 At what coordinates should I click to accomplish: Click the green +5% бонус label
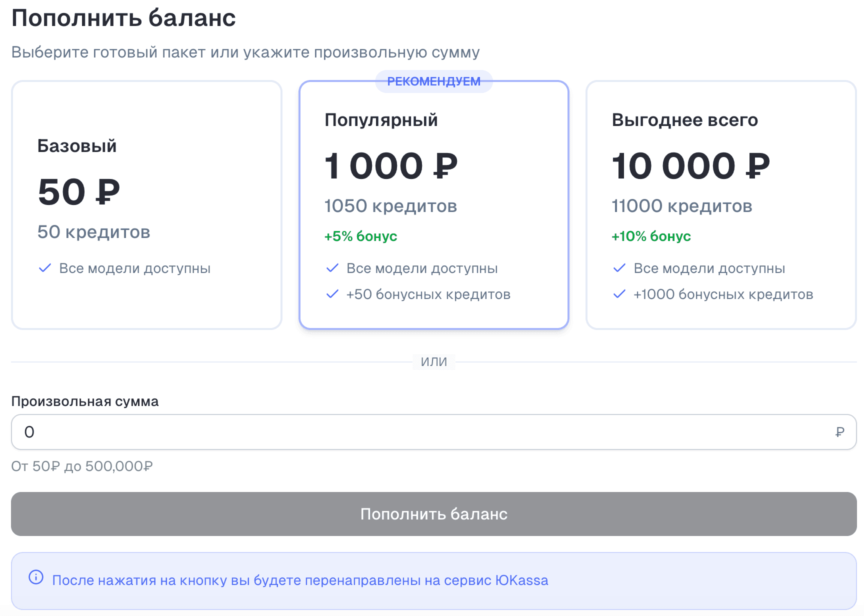pyautogui.click(x=360, y=236)
